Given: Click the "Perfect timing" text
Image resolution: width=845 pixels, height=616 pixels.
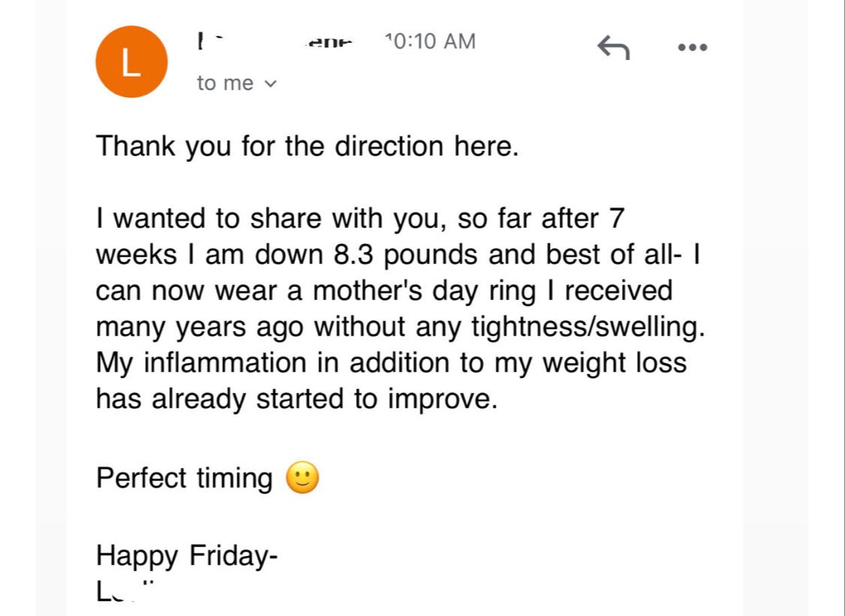Looking at the screenshot, I should pyautogui.click(x=184, y=478).
